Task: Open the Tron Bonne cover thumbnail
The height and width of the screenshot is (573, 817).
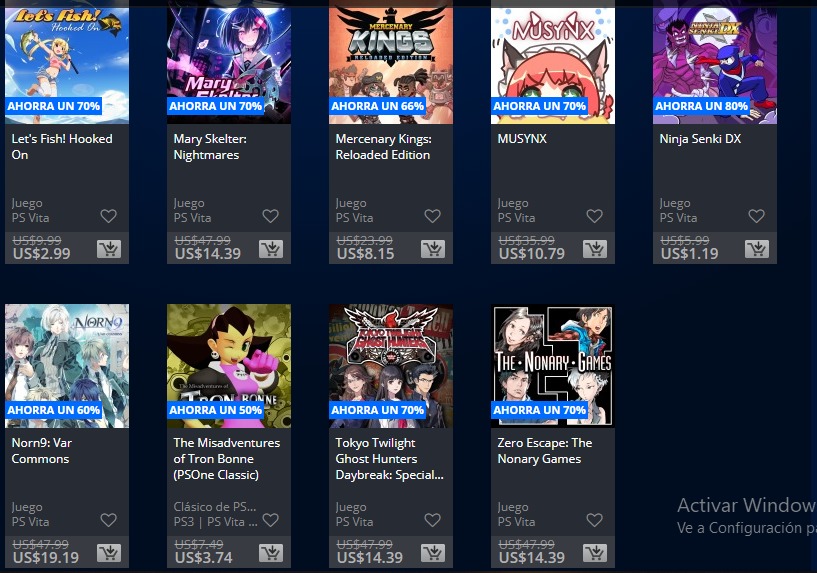Action: [x=229, y=366]
